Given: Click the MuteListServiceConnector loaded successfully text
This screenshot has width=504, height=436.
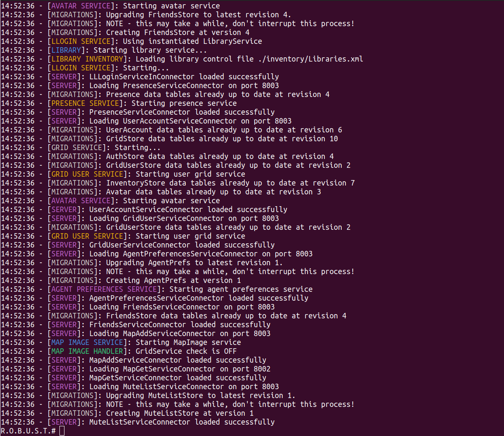Looking at the screenshot, I should (x=182, y=422).
